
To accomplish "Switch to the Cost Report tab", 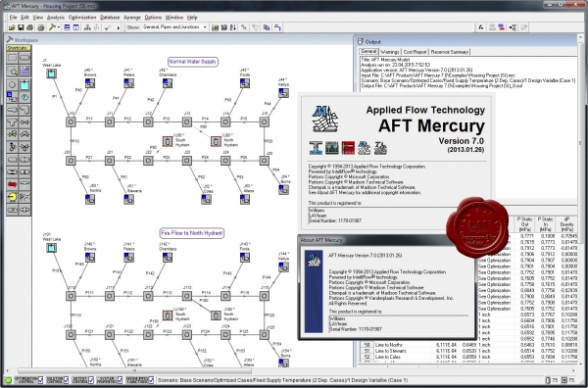I will pyautogui.click(x=415, y=52).
